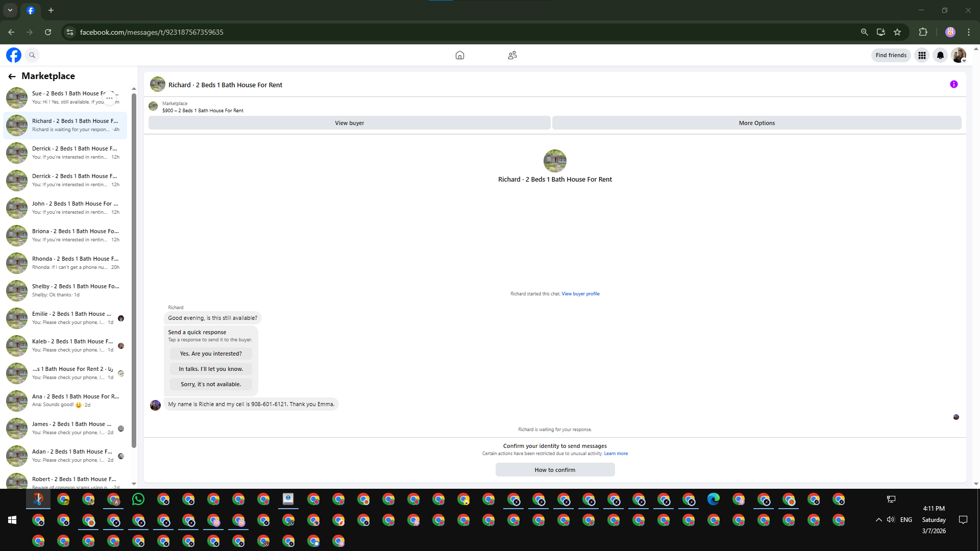Open John's conversation in the list
The width and height of the screenshot is (980, 551).
pyautogui.click(x=65, y=208)
